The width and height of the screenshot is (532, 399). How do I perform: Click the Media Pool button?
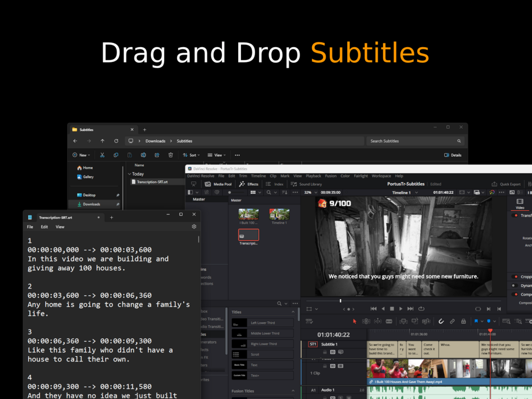point(218,184)
